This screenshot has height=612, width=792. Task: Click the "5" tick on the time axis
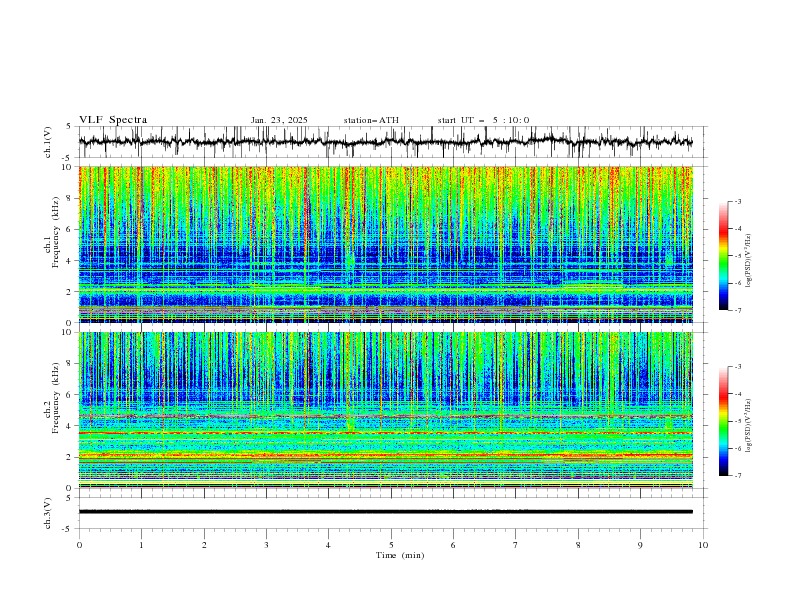pos(391,545)
